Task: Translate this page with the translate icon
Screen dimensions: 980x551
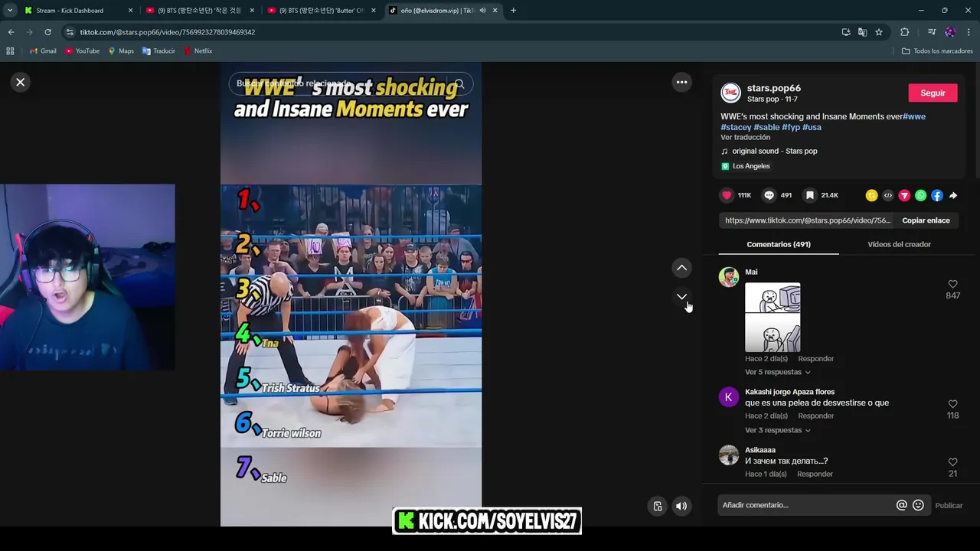Action: [862, 32]
